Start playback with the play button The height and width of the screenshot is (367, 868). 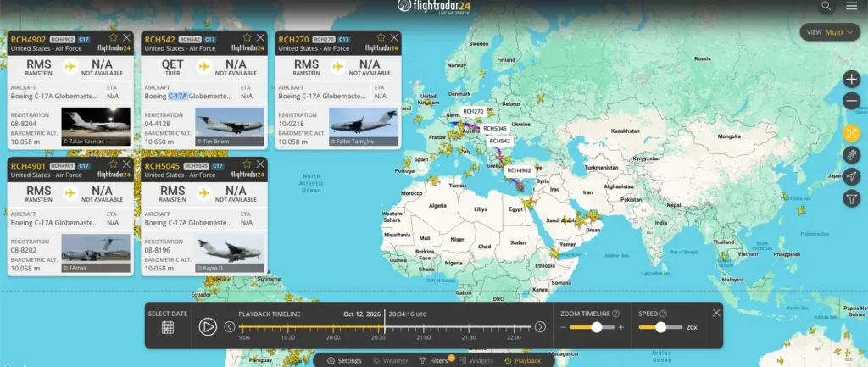[x=208, y=326]
